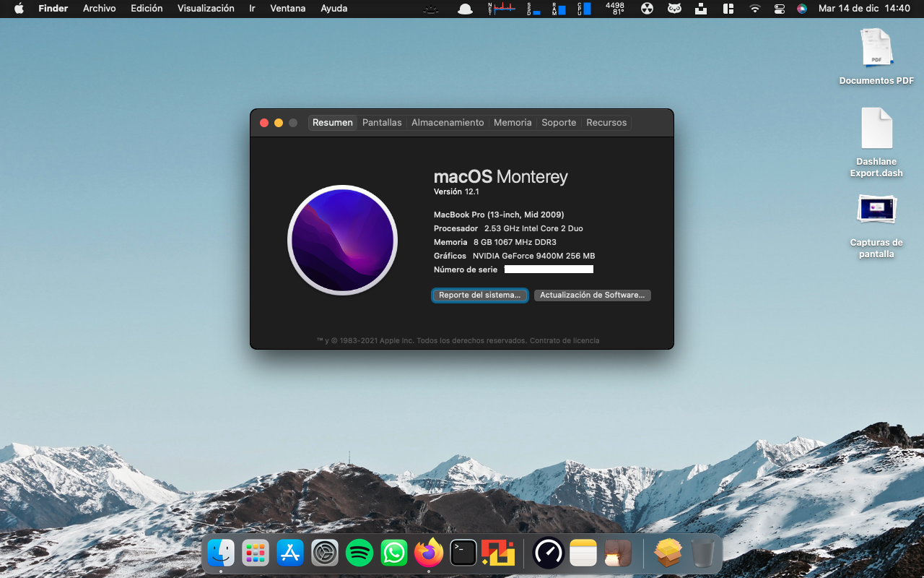Click the 2.53 GHz Intel Core 2 Duo text
Viewport: 924px width, 578px height.
[x=533, y=228]
